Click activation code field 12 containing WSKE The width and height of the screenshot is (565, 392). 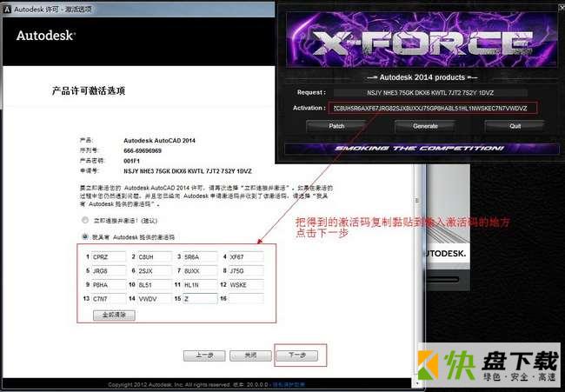(x=246, y=284)
